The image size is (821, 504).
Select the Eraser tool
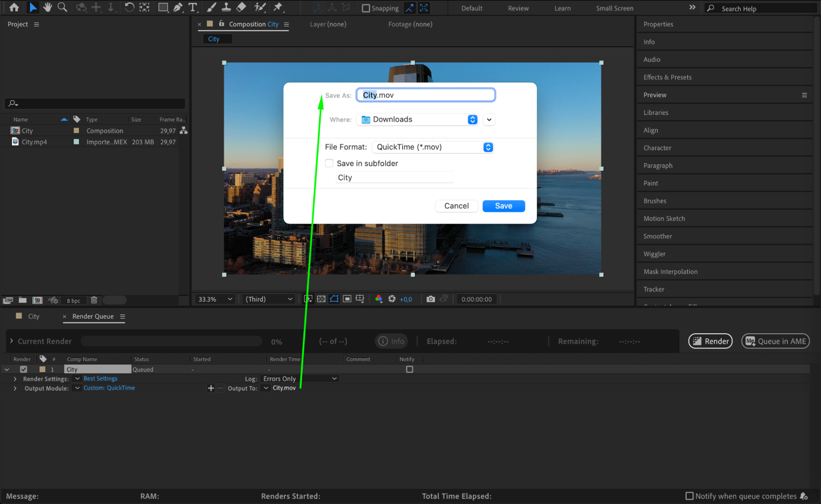241,7
